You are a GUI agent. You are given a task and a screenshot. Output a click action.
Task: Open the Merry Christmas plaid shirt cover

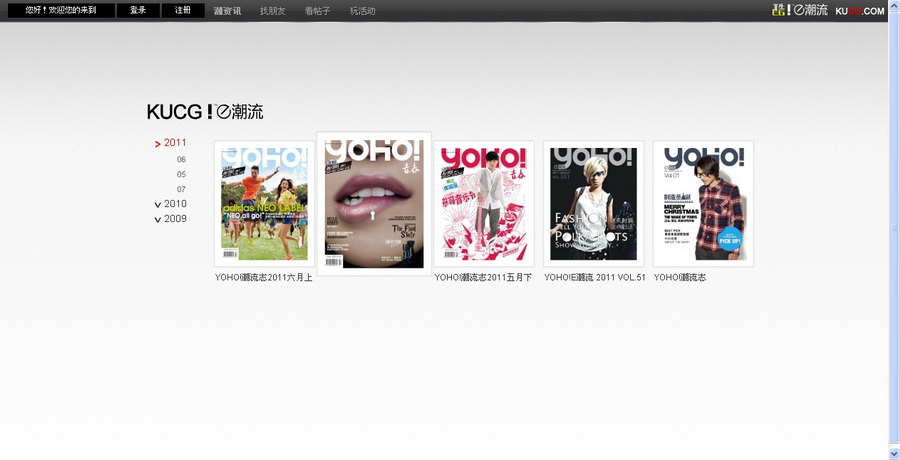tap(703, 204)
